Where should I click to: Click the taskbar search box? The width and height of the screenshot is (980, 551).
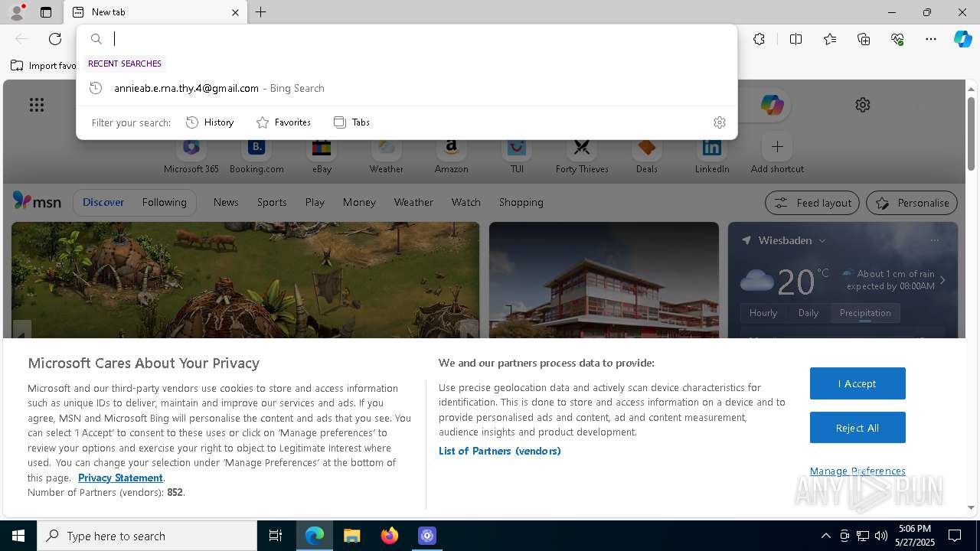pos(147,536)
